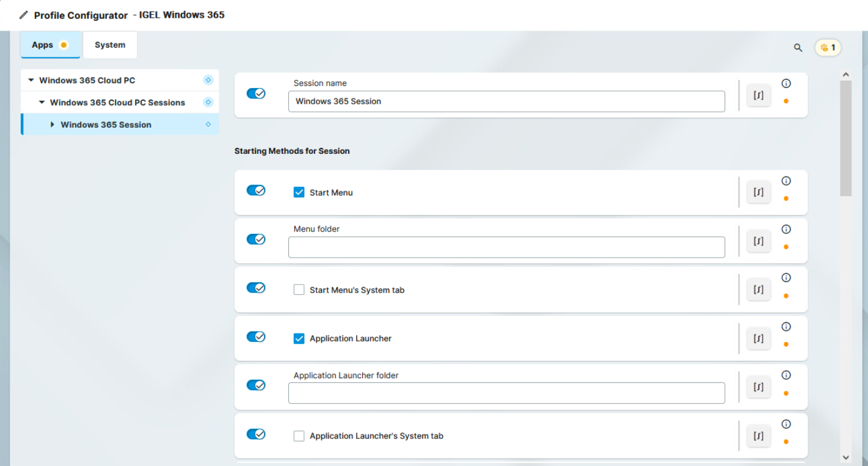The image size is (868, 466).
Task: Click the scrollbar down arrow
Action: click(x=845, y=457)
